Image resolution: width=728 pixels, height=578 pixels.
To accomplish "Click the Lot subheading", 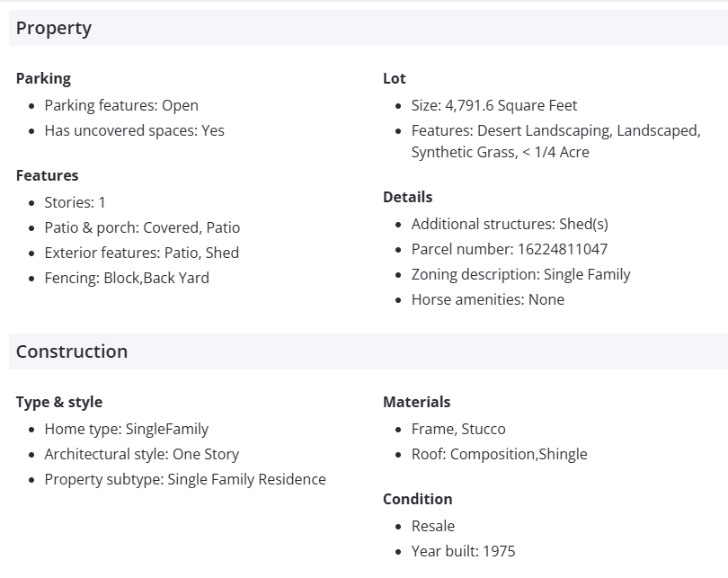I will 395,78.
